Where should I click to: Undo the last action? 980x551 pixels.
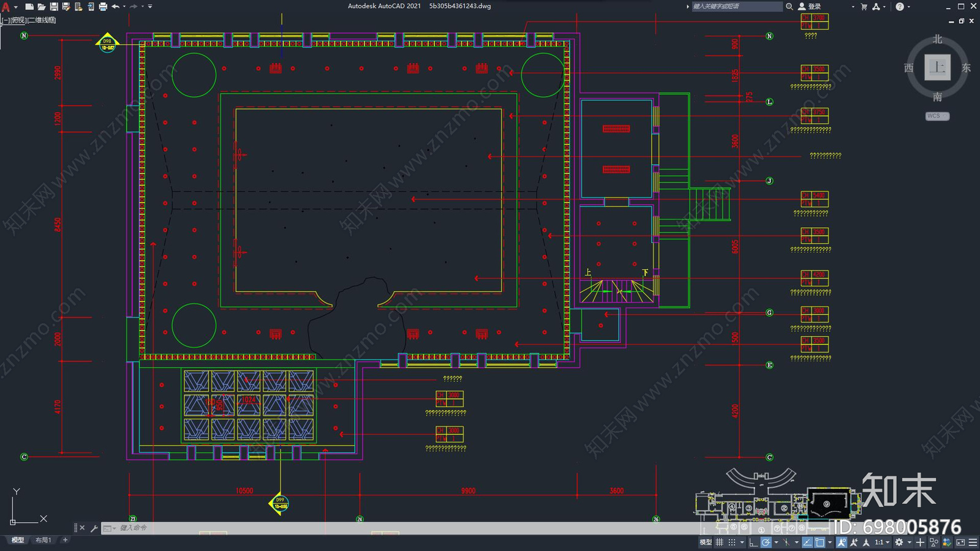(115, 6)
